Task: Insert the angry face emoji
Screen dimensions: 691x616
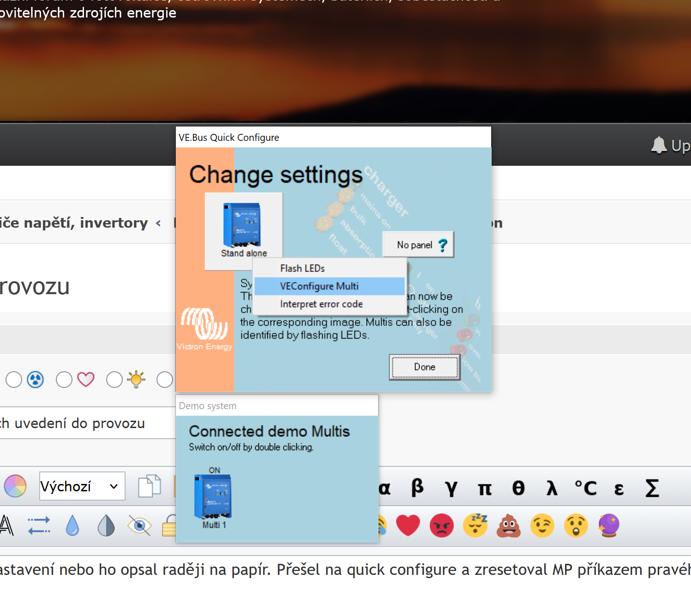Action: click(442, 525)
